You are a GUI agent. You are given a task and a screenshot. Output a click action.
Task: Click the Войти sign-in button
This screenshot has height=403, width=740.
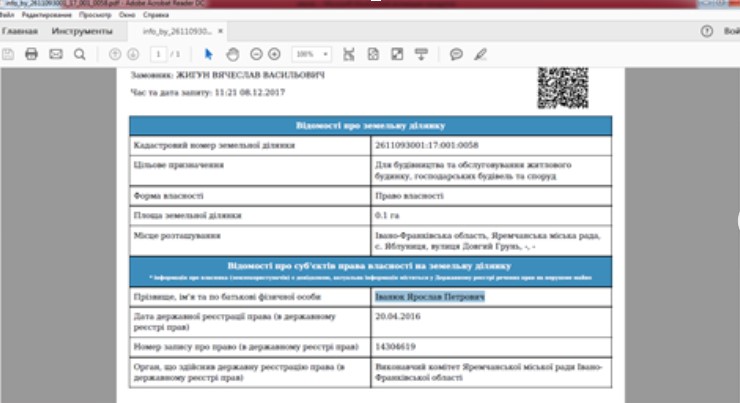730,32
